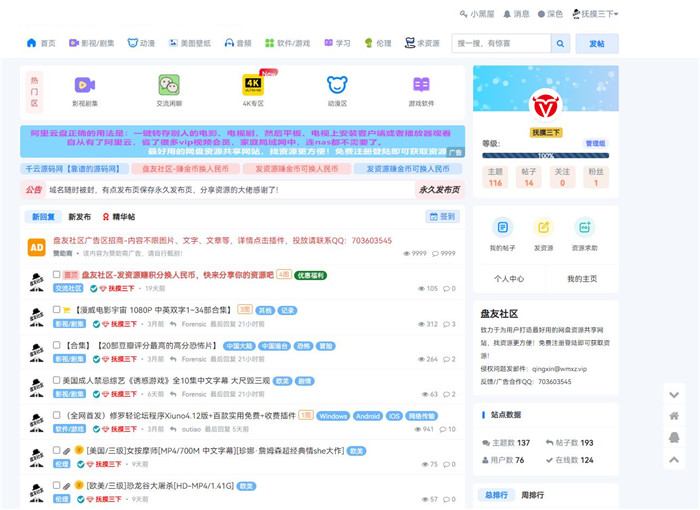700x510 pixels.
Task: Click 千云源码网 ad link
Action: point(74,169)
